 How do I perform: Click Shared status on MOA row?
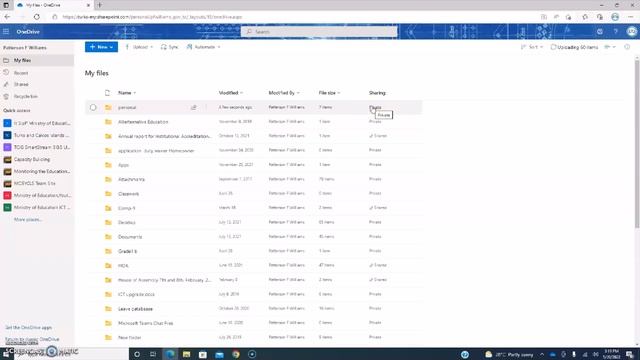[x=378, y=265]
